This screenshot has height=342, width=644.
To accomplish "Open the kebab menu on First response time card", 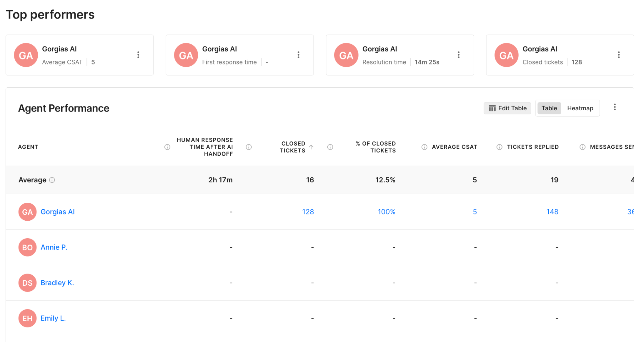I will pyautogui.click(x=298, y=55).
